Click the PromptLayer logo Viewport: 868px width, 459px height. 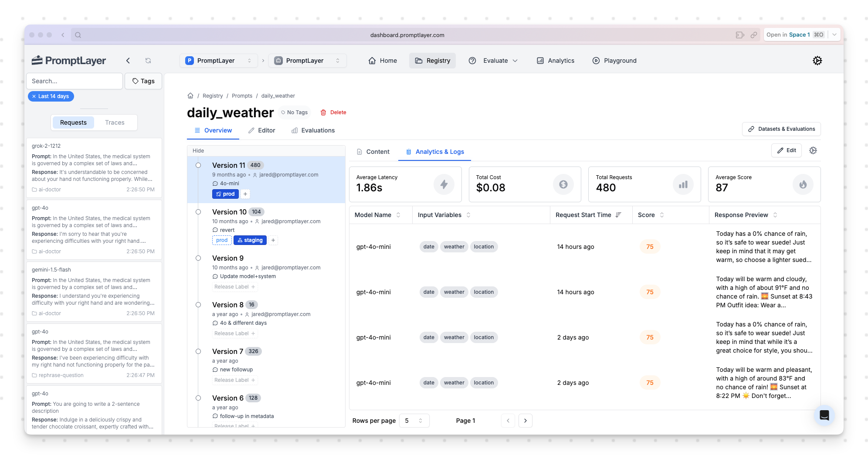coord(69,61)
